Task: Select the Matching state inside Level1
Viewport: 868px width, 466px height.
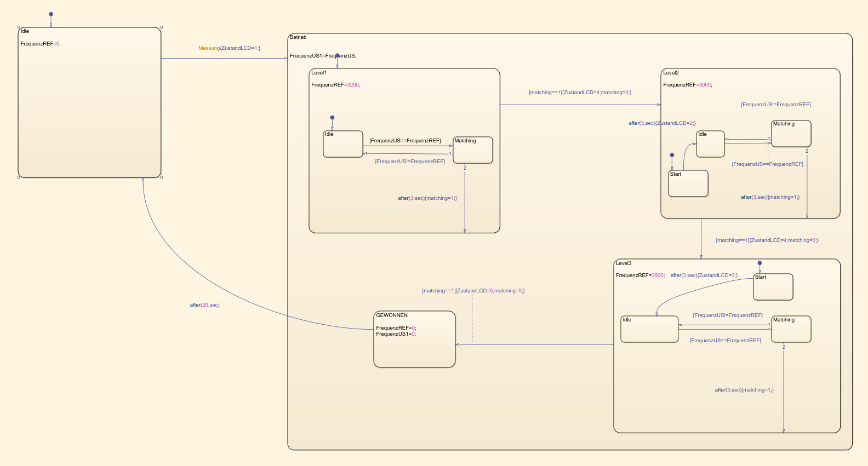Action: tap(473, 151)
